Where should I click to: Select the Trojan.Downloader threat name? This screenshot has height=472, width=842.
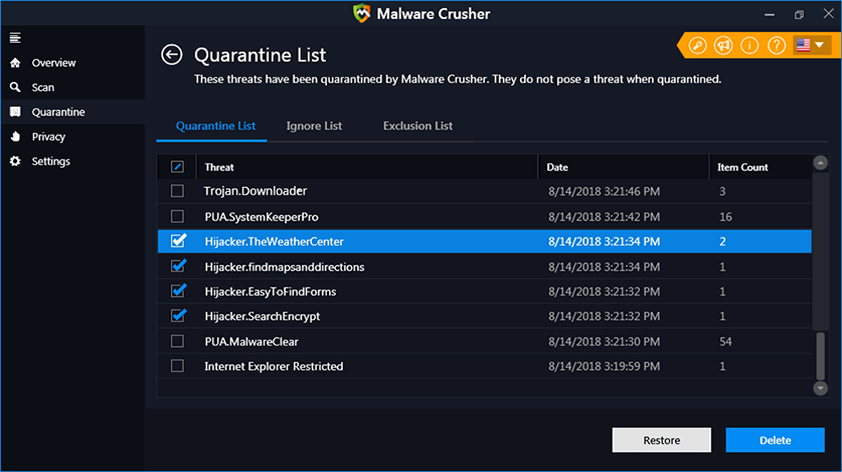coord(255,191)
